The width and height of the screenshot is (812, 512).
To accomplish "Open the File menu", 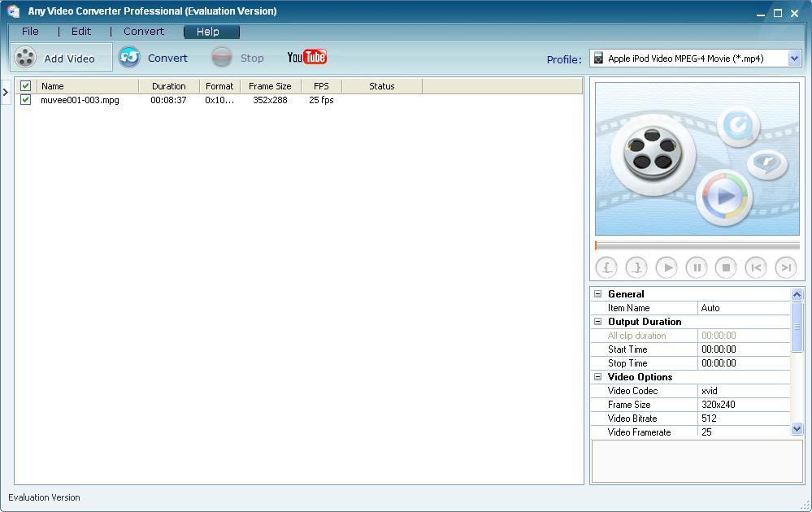I will (30, 32).
